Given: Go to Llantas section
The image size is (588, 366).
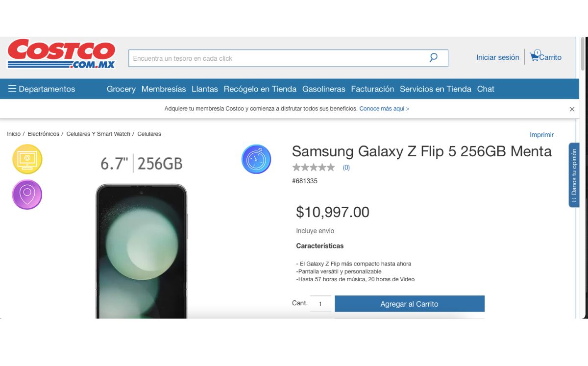Looking at the screenshot, I should (x=205, y=89).
